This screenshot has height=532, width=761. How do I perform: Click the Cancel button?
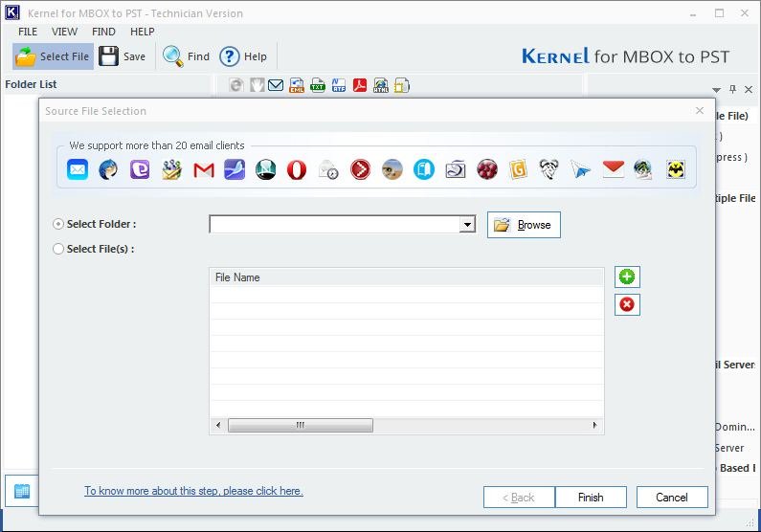(672, 498)
